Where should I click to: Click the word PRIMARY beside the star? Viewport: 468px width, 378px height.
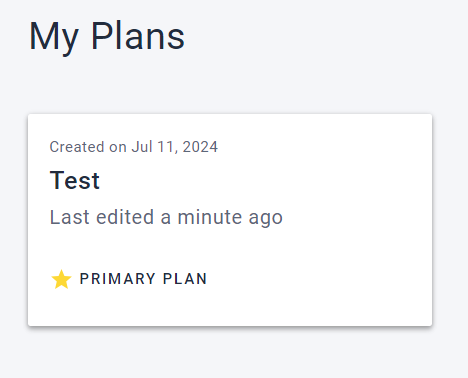point(118,279)
